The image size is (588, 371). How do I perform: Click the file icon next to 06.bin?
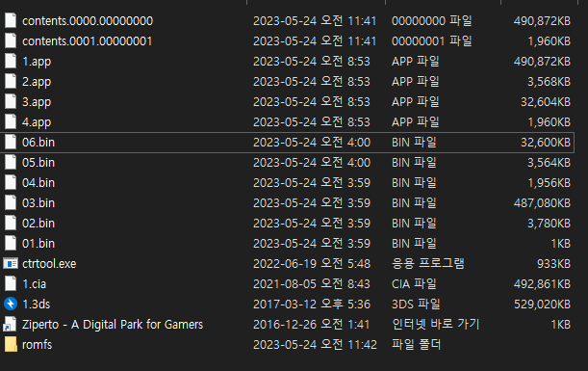11,143
